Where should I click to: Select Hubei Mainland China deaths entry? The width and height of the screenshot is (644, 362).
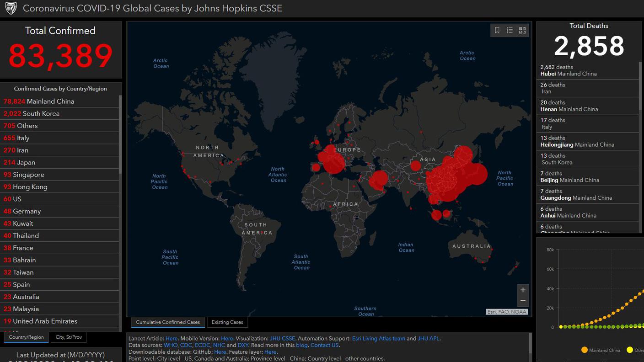tap(588, 70)
